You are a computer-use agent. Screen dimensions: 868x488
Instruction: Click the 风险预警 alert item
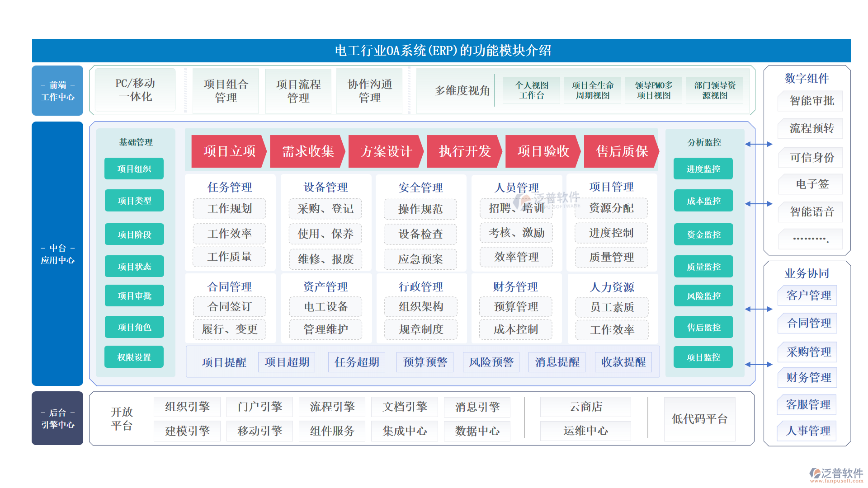click(x=491, y=362)
